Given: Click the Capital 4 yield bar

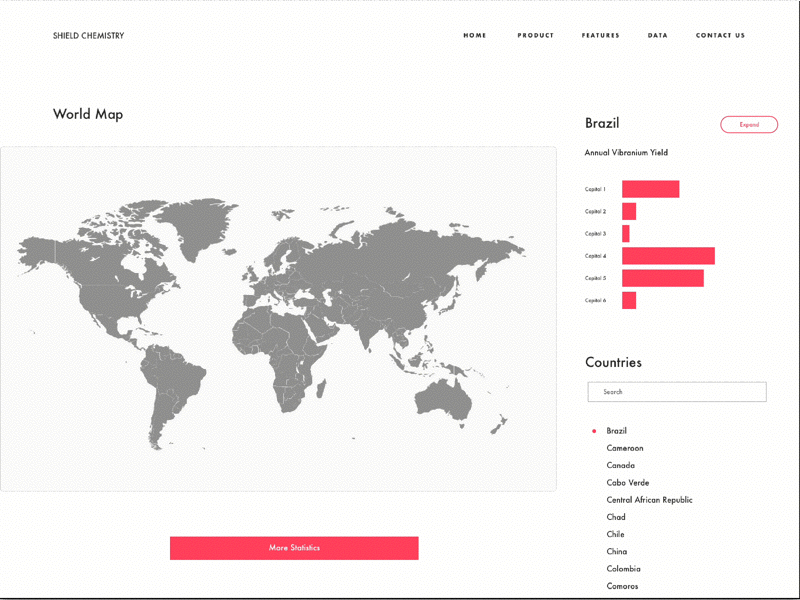Looking at the screenshot, I should pos(668,256).
